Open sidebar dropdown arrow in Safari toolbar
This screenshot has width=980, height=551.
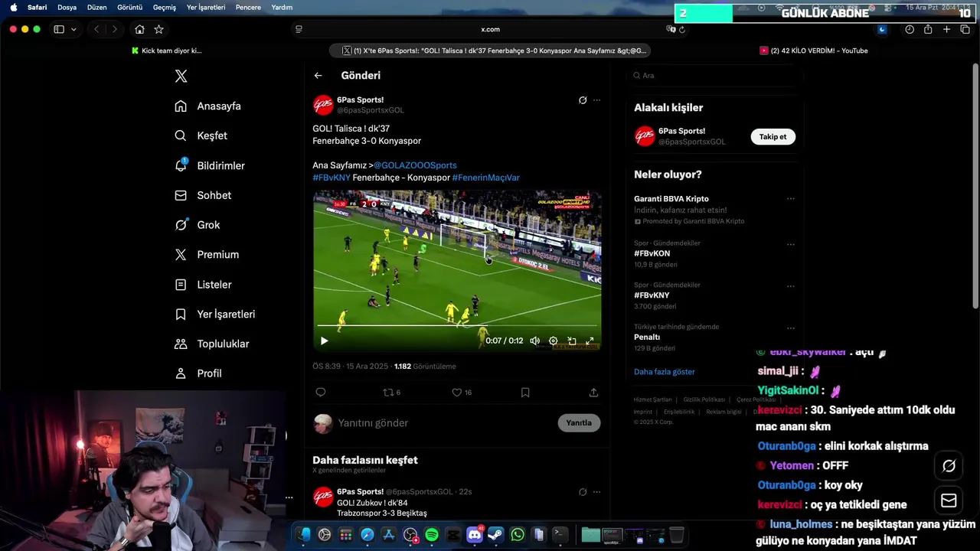(73, 29)
